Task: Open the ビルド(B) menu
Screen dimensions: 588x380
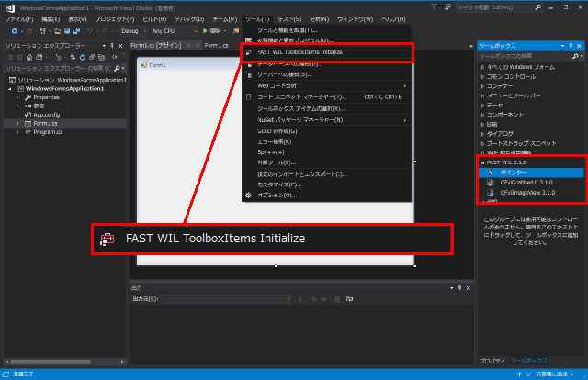Action: tap(154, 19)
